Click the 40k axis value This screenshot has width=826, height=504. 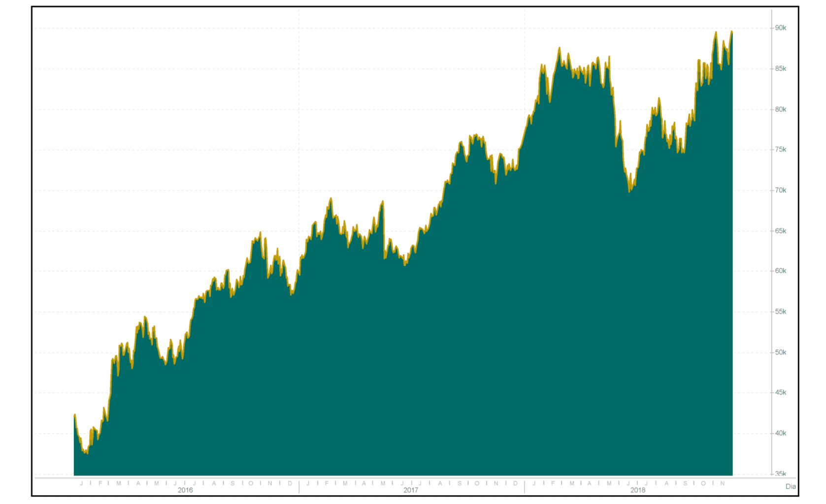pos(781,434)
